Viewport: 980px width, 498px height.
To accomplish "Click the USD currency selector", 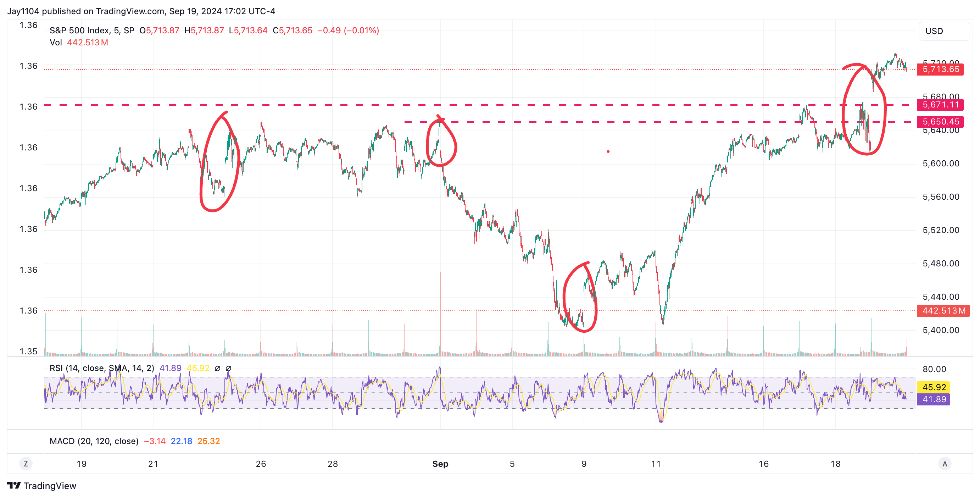I will click(943, 31).
